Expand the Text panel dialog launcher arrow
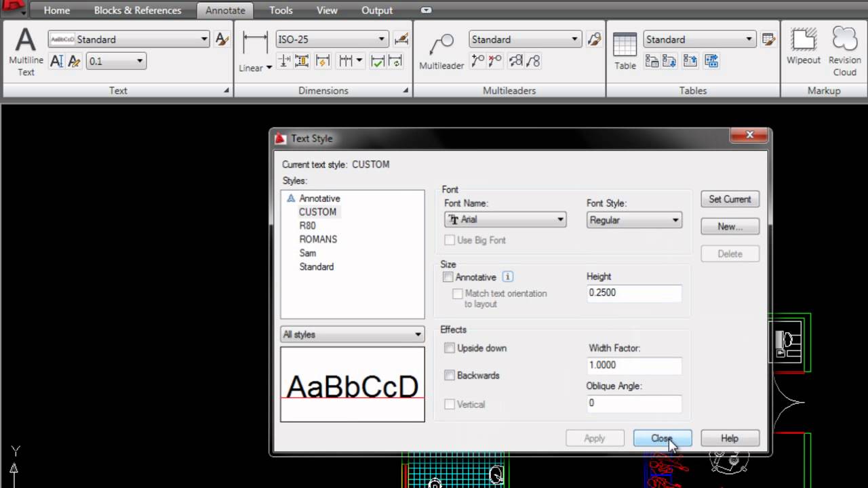This screenshot has height=488, width=868. (x=226, y=90)
